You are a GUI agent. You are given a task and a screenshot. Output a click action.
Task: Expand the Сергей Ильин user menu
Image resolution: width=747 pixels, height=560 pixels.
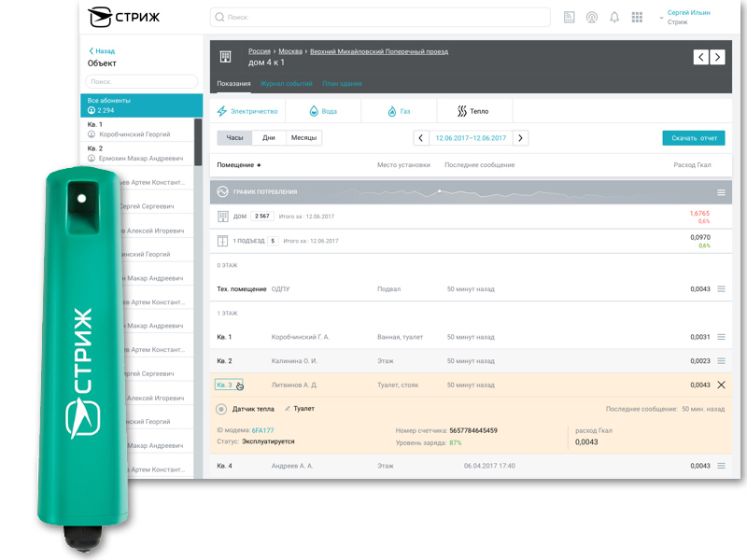[x=685, y=17]
